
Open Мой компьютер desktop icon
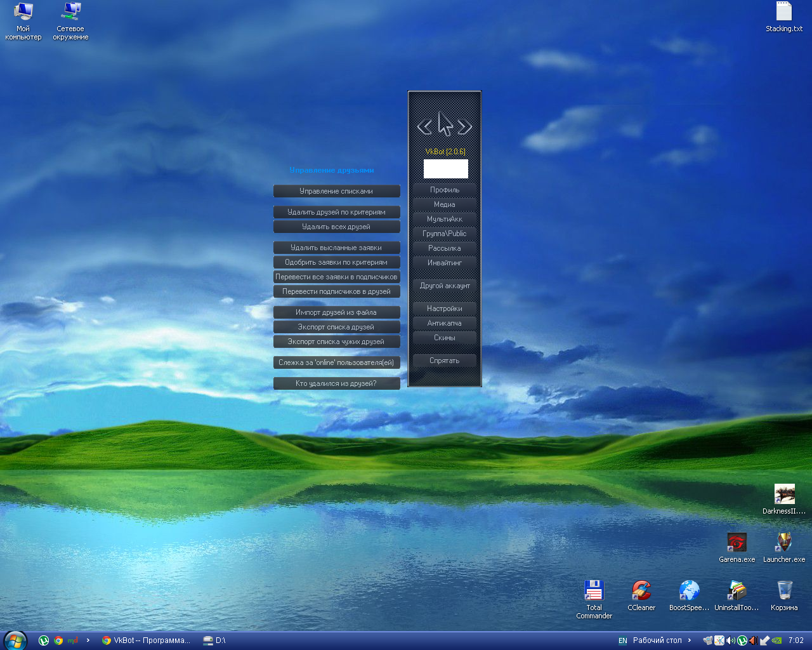pyautogui.click(x=23, y=12)
